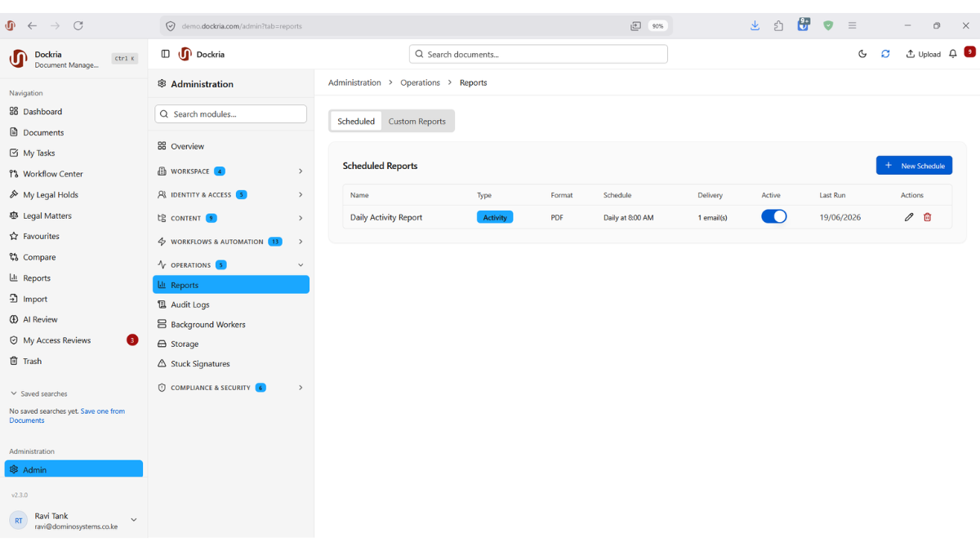Click the Upload button

pyautogui.click(x=923, y=54)
